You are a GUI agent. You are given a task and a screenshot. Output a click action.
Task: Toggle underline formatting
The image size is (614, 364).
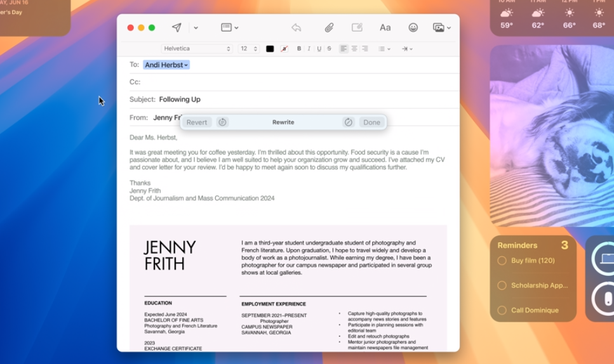tap(319, 48)
